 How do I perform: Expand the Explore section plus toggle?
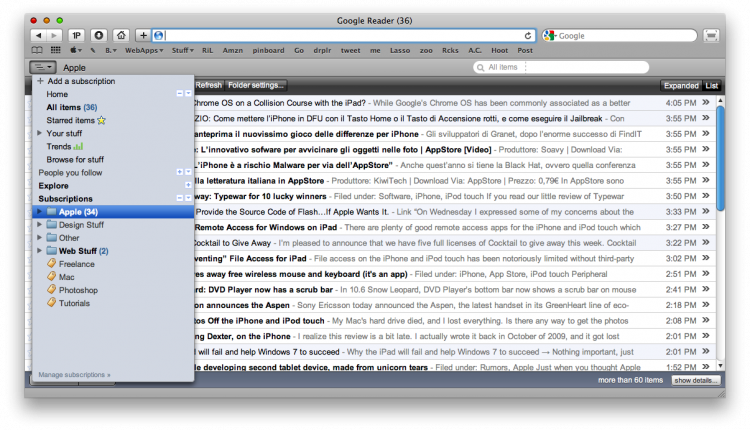pyautogui.click(x=188, y=185)
